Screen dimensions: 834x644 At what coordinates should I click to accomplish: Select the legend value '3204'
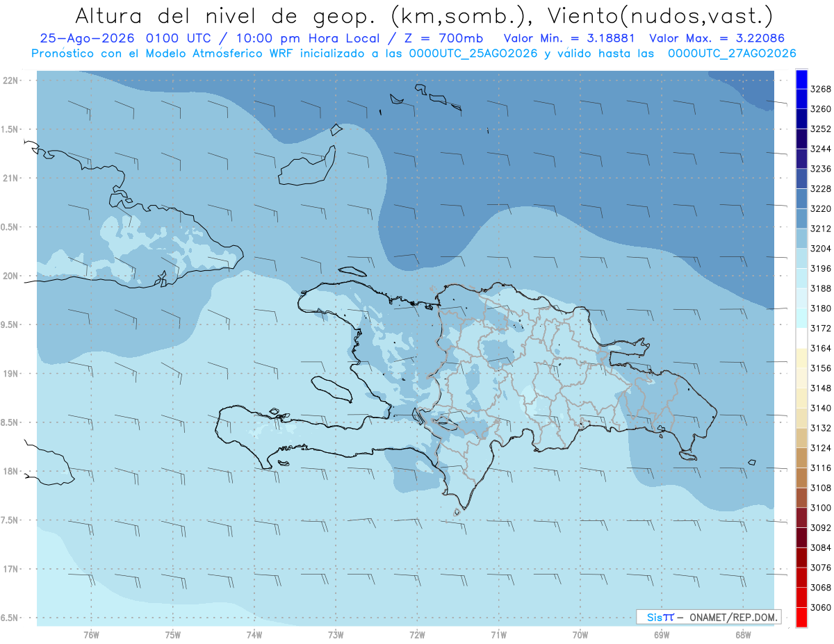[821, 249]
